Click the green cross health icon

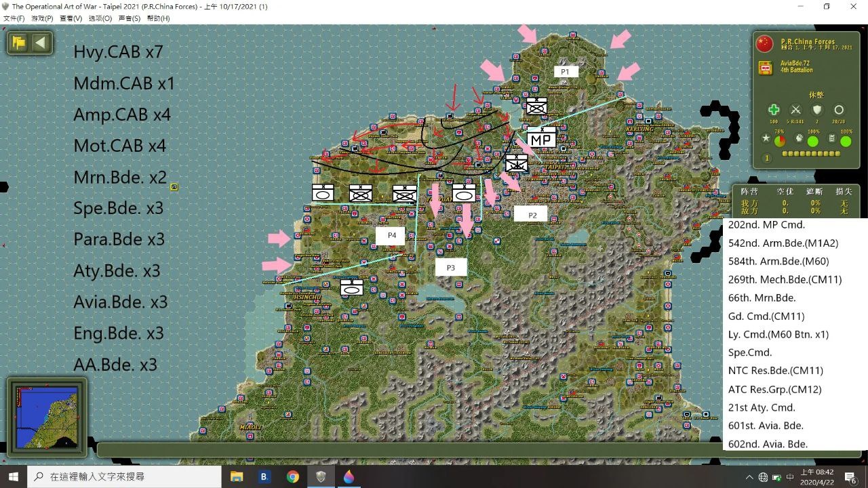pos(774,110)
